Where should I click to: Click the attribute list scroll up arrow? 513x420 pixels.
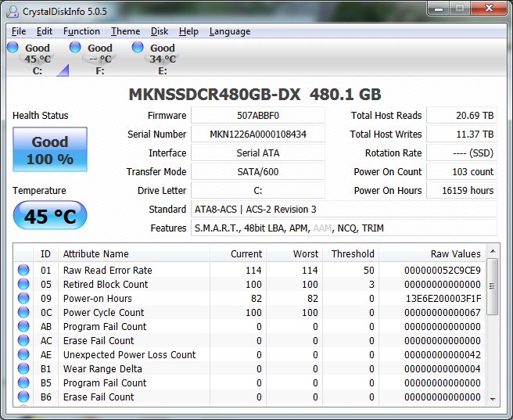[x=493, y=251]
